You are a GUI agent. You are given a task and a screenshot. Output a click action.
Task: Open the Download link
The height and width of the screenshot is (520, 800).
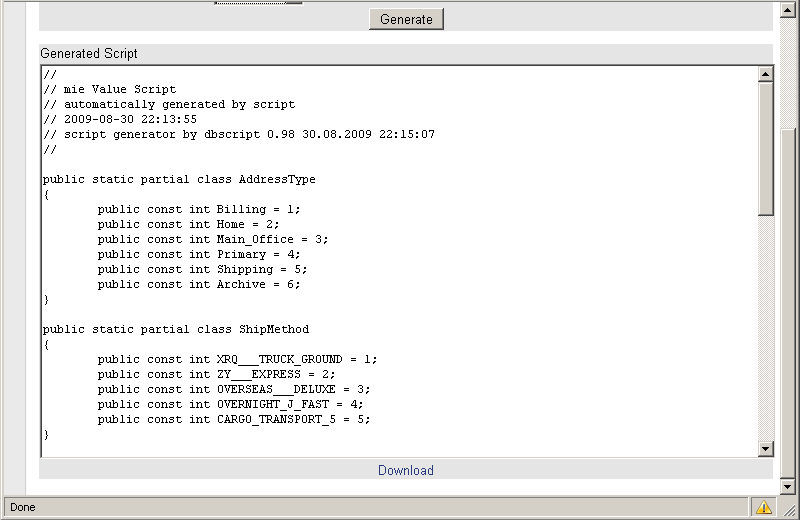(x=406, y=470)
